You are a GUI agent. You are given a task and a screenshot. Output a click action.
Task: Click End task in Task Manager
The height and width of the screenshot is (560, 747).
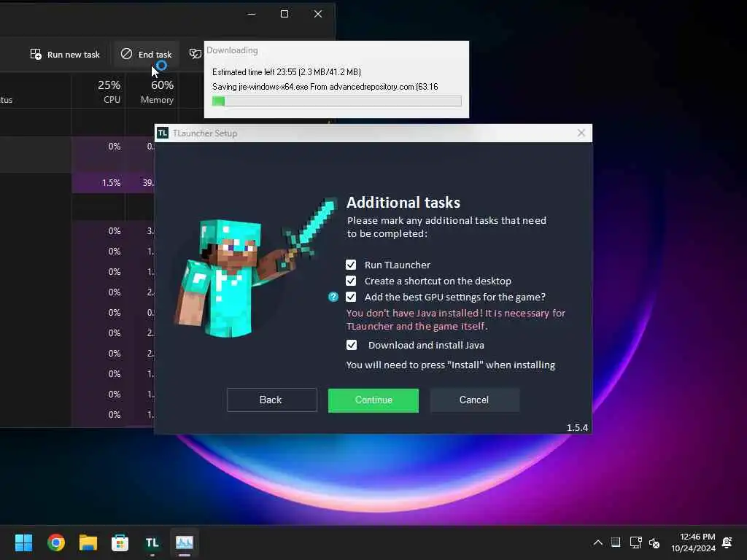146,54
